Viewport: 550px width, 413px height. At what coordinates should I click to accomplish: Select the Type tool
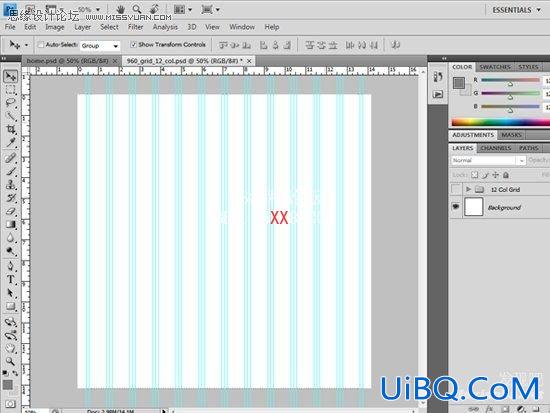(x=11, y=279)
